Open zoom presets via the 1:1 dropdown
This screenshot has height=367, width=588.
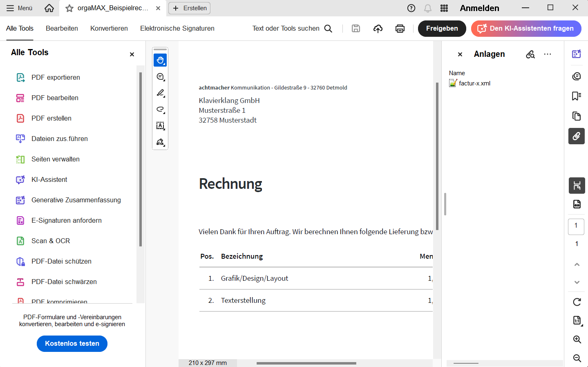576,320
